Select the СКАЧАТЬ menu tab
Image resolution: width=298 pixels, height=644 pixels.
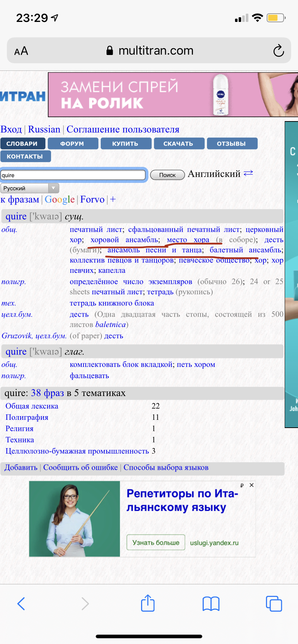(x=179, y=144)
